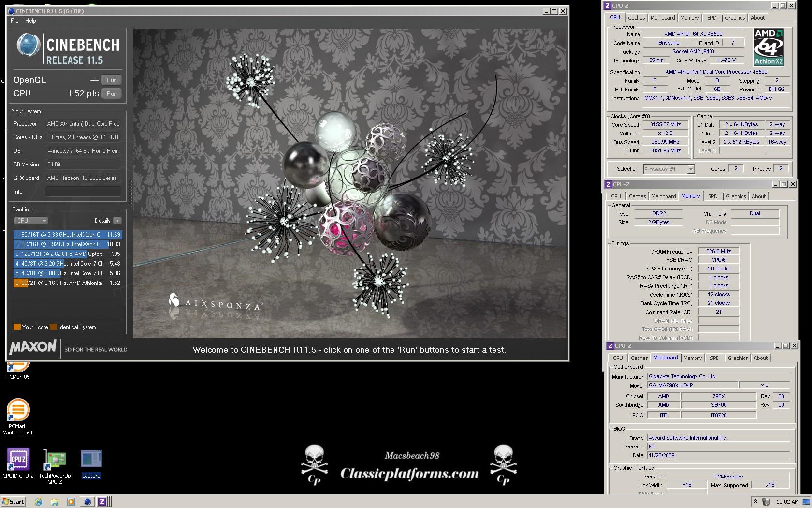Open PCMark05 desktop shortcut
812x508 pixels.
click(x=18, y=371)
